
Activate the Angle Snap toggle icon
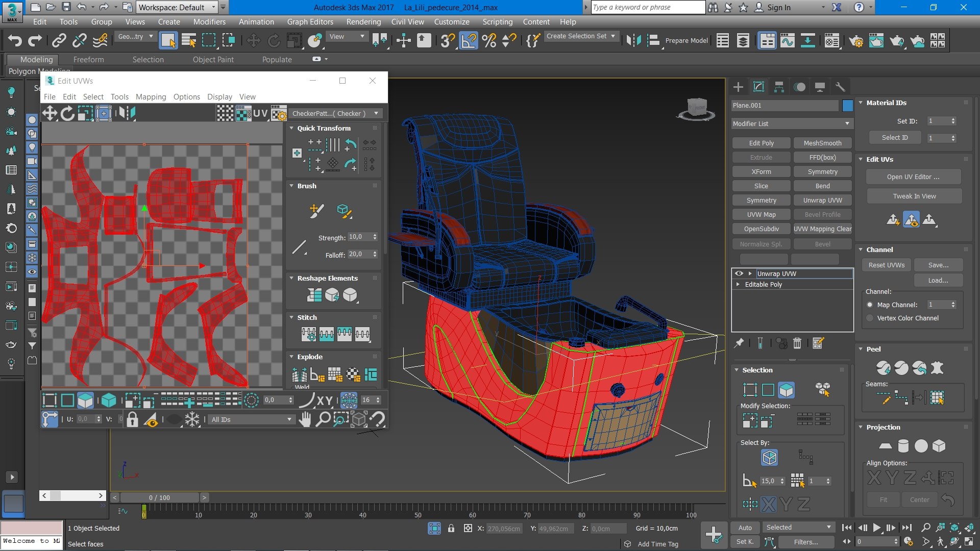(x=468, y=40)
